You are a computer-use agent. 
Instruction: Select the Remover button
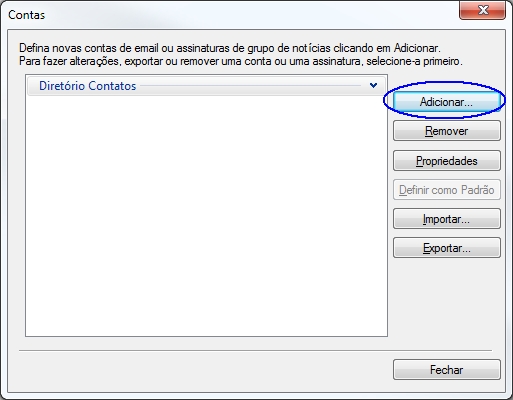point(447,131)
